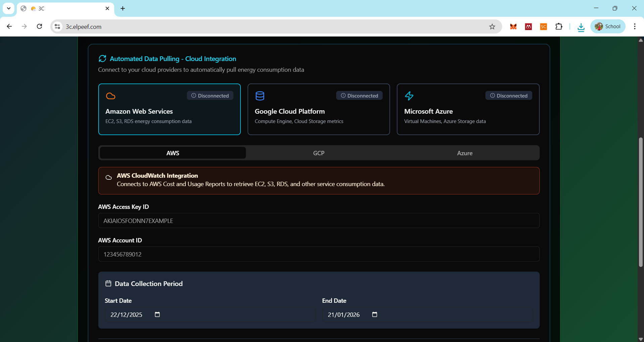Focus the AWS Access Key ID field
This screenshot has width=644, height=342.
pos(319,221)
